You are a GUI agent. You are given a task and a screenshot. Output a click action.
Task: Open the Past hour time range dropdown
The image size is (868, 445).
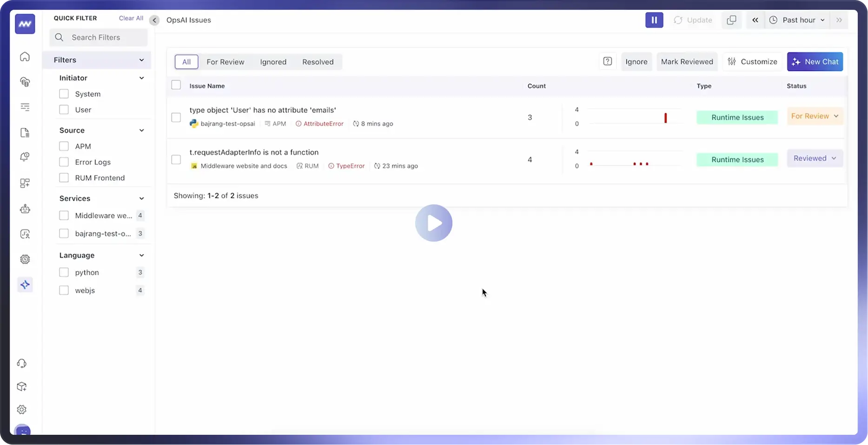click(798, 20)
